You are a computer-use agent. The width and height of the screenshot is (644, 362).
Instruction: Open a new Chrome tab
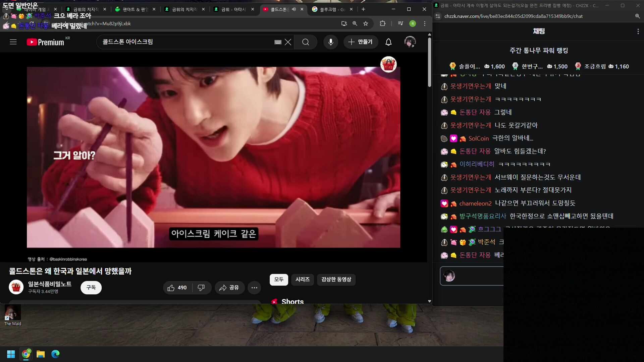363,9
